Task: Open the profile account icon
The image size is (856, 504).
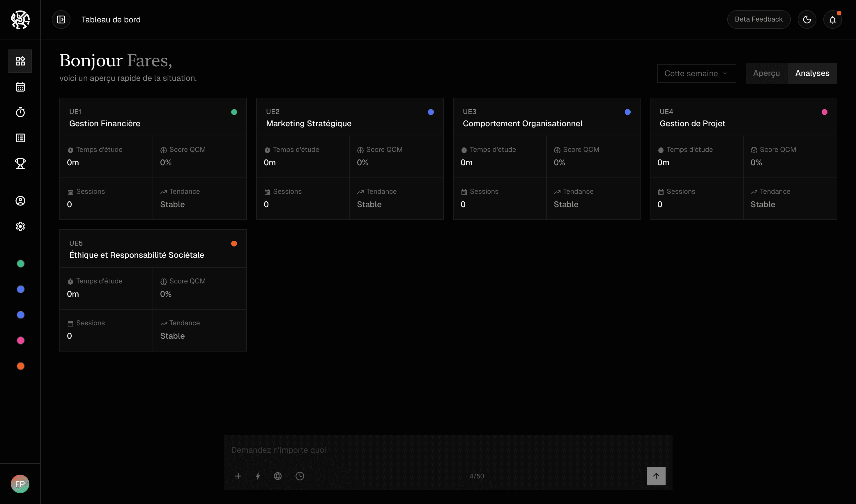Action: (x=20, y=201)
